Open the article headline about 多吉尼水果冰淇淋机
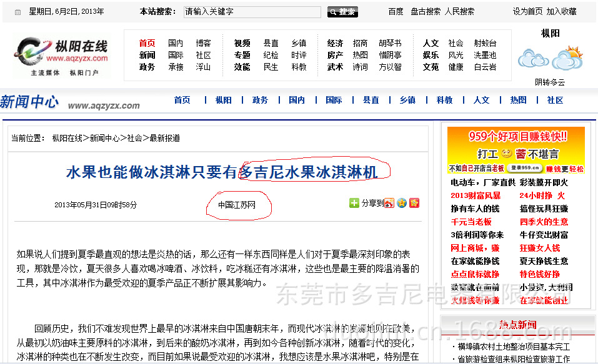Image resolution: width=598 pixels, height=364 pixels. pos(219,173)
